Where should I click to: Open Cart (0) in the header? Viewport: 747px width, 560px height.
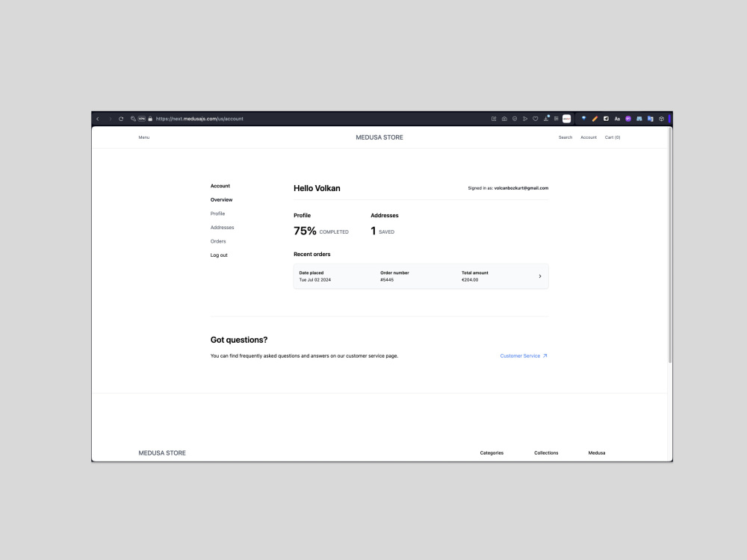(x=613, y=137)
